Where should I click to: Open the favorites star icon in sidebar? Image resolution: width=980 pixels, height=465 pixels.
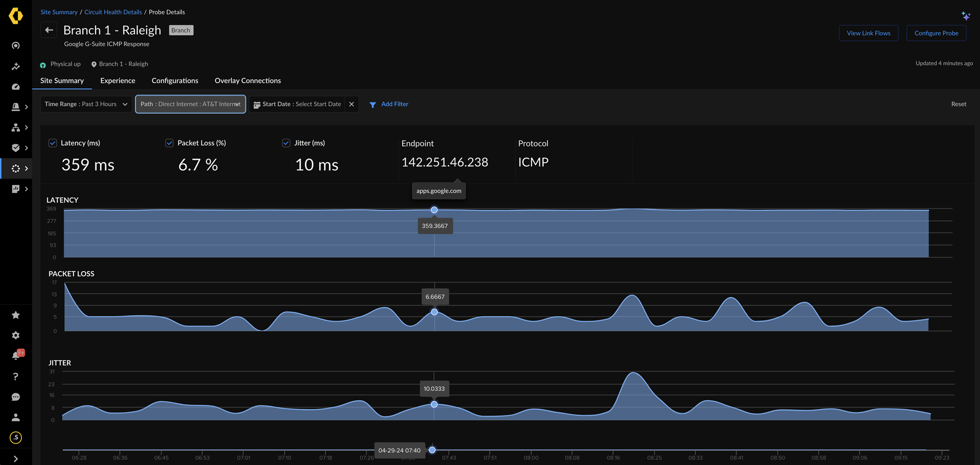point(16,315)
